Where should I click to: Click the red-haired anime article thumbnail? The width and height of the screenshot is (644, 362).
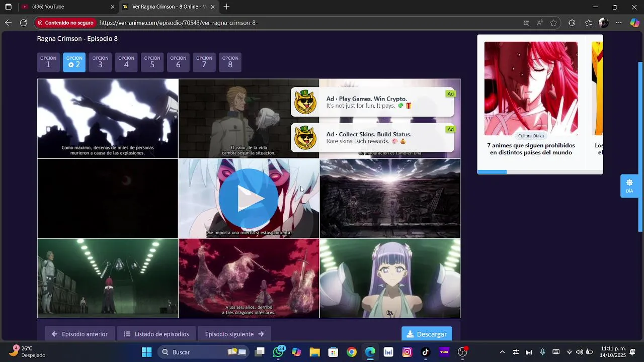click(x=531, y=88)
